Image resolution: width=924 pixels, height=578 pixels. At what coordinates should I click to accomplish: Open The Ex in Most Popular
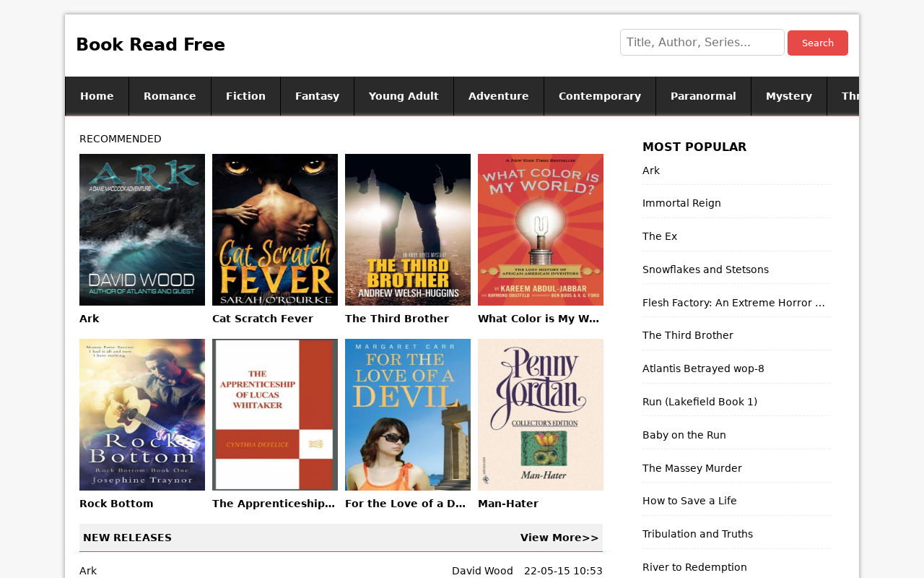tap(660, 236)
